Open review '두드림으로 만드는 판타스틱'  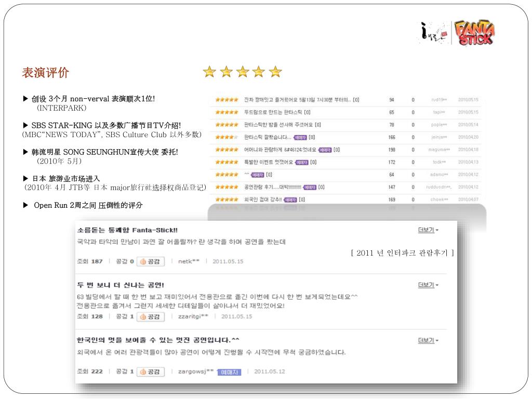pos(277,112)
